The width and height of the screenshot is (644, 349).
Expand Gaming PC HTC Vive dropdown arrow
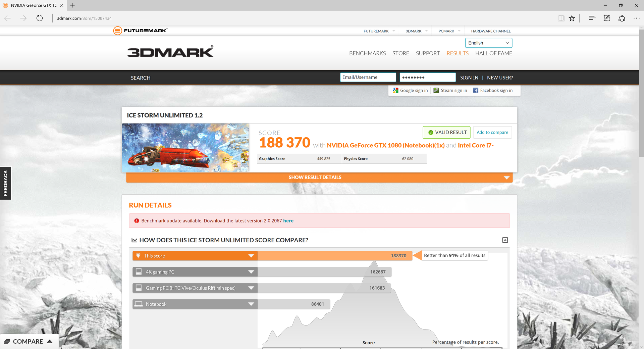click(x=251, y=288)
